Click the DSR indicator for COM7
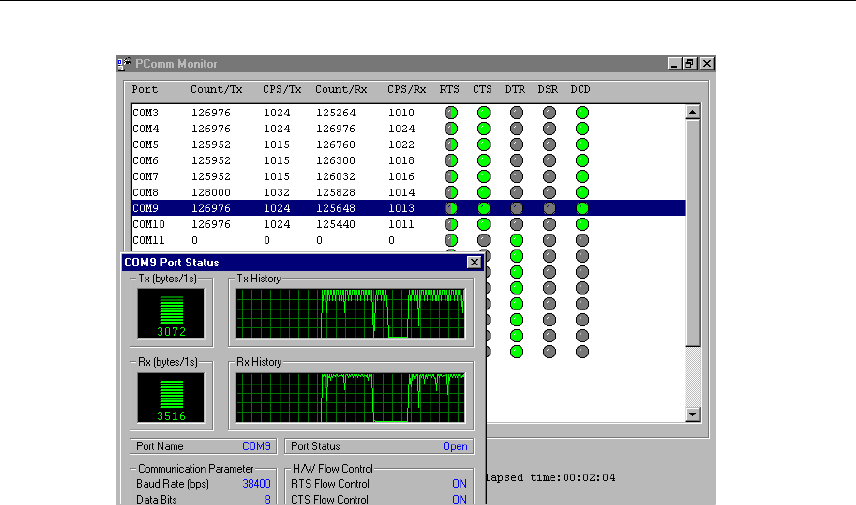This screenshot has height=505, width=856. click(x=549, y=176)
